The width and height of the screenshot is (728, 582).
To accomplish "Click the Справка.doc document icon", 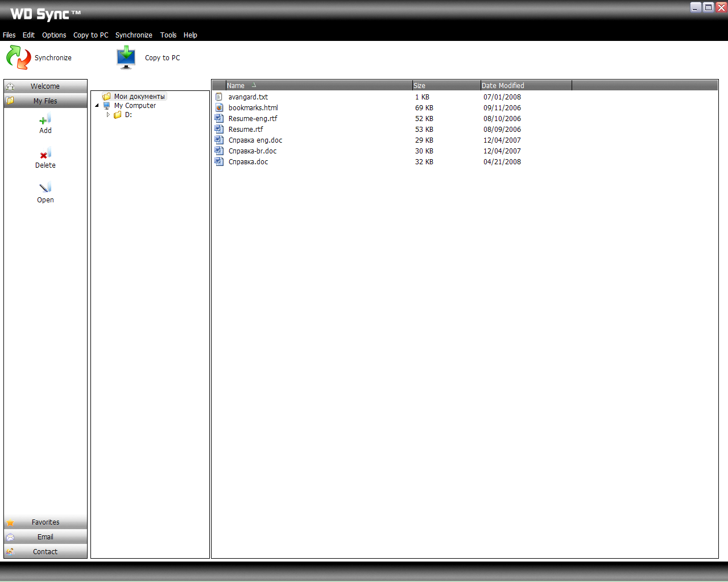I will coord(219,161).
